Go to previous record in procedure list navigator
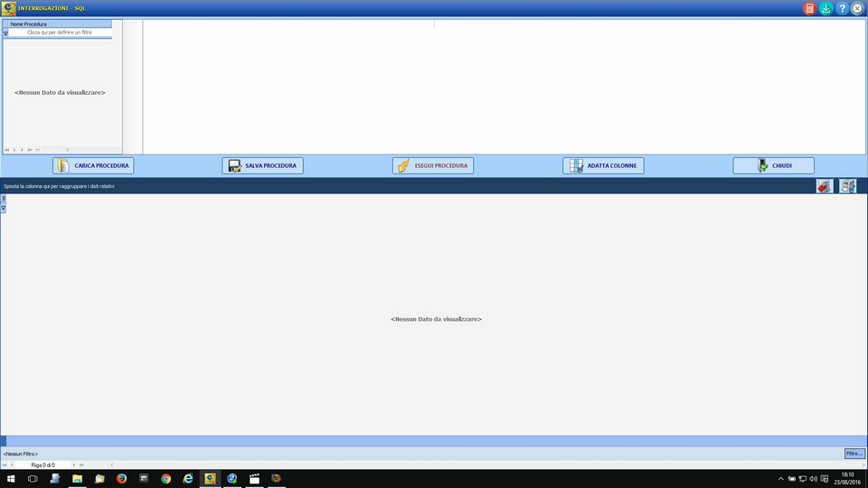Viewport: 868px width, 488px height. pos(14,150)
